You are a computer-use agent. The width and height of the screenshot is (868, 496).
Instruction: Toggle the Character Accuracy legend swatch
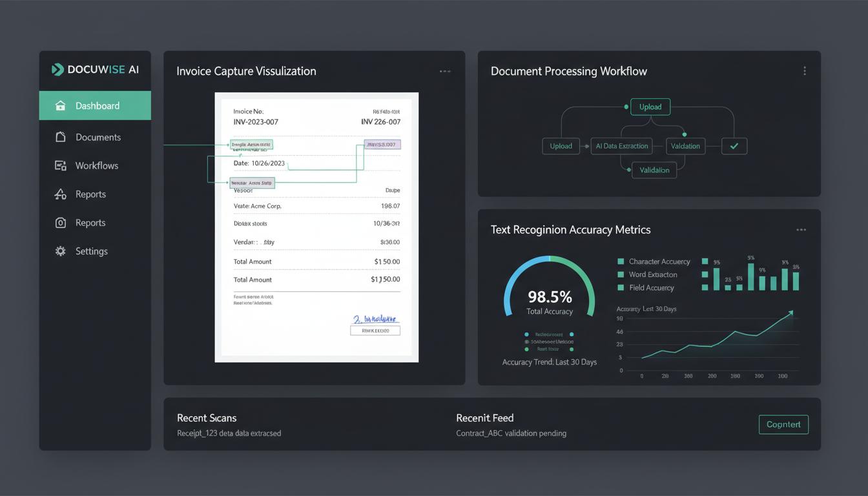[x=621, y=261]
